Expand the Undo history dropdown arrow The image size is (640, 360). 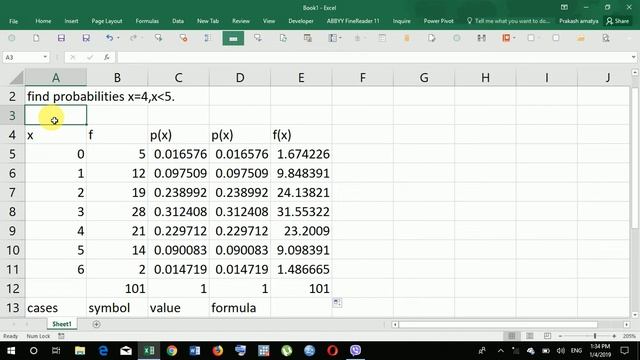pos(118,38)
